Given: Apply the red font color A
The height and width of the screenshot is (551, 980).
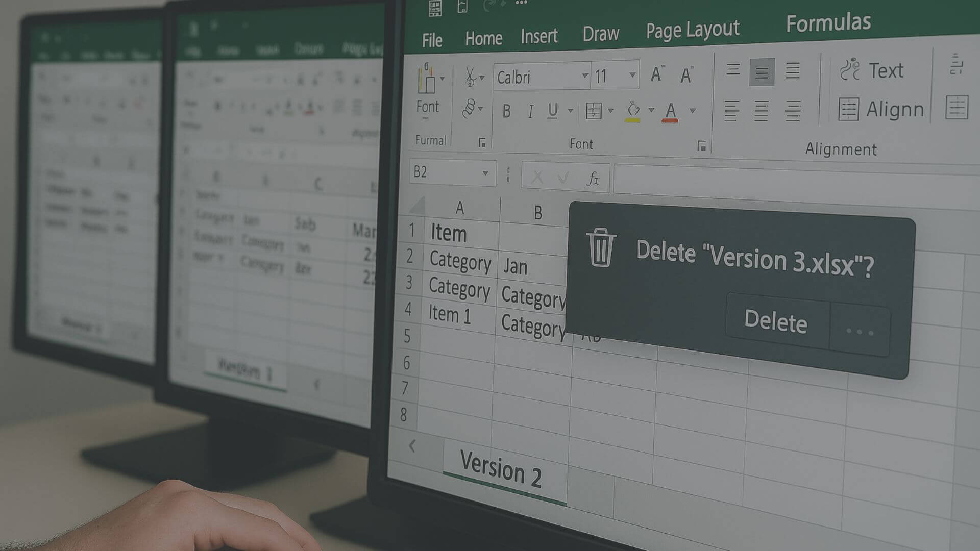Looking at the screenshot, I should 670,112.
